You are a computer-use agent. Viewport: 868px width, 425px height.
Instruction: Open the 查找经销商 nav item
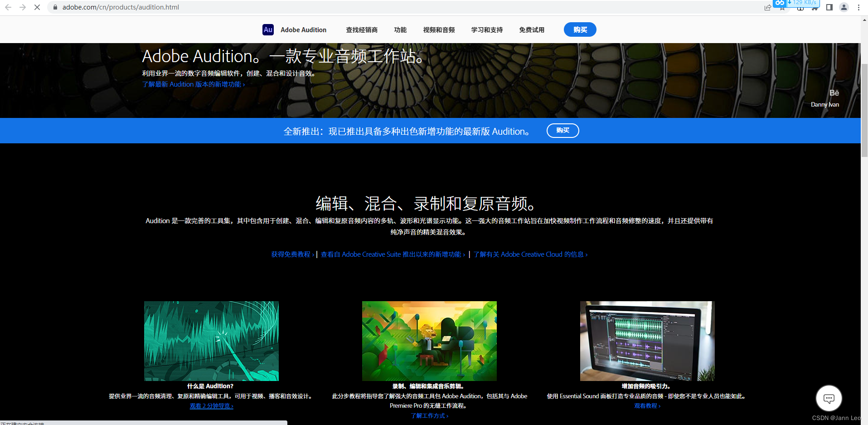pos(362,30)
